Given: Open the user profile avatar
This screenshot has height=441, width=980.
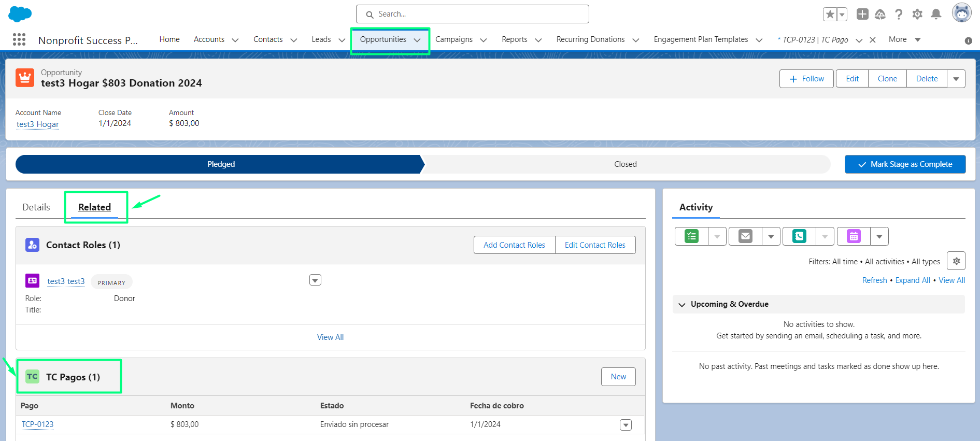Looking at the screenshot, I should pos(961,13).
